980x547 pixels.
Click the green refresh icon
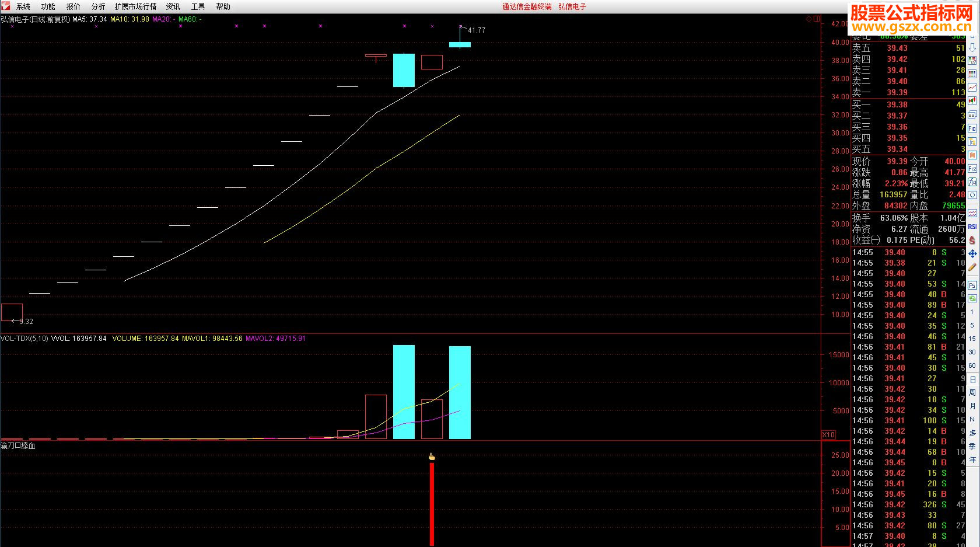tap(972, 298)
